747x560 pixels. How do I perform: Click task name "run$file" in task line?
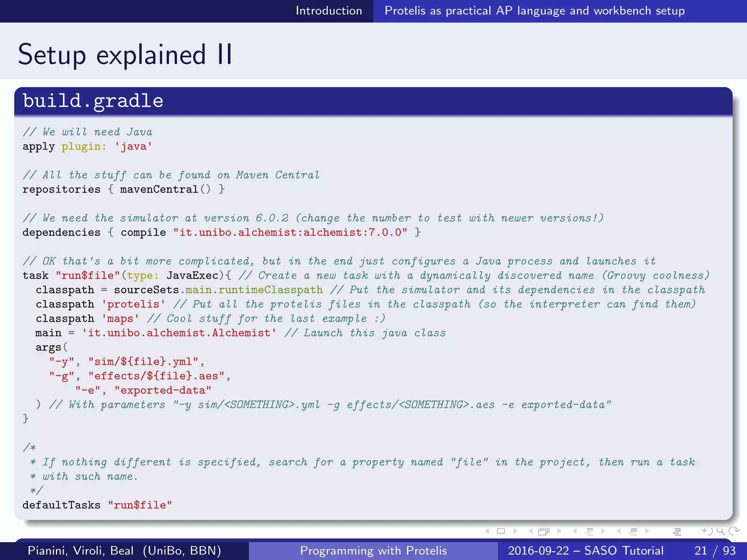point(88,275)
